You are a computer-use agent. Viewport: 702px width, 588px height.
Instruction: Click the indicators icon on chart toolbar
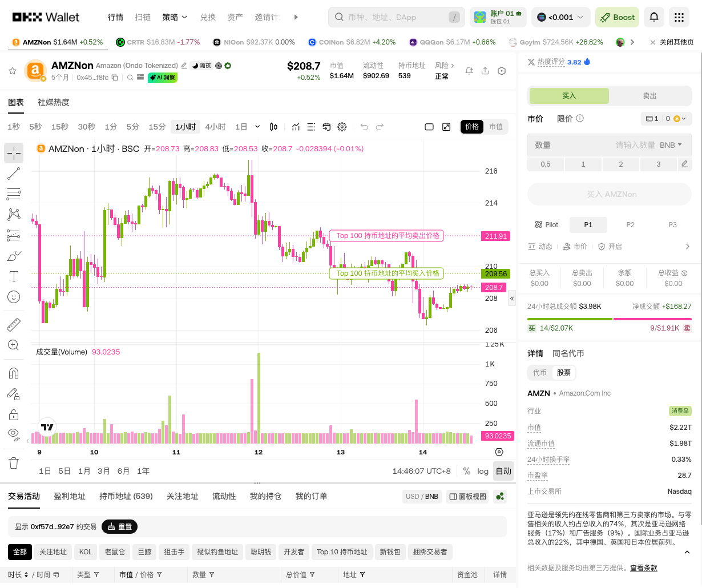[x=296, y=127]
